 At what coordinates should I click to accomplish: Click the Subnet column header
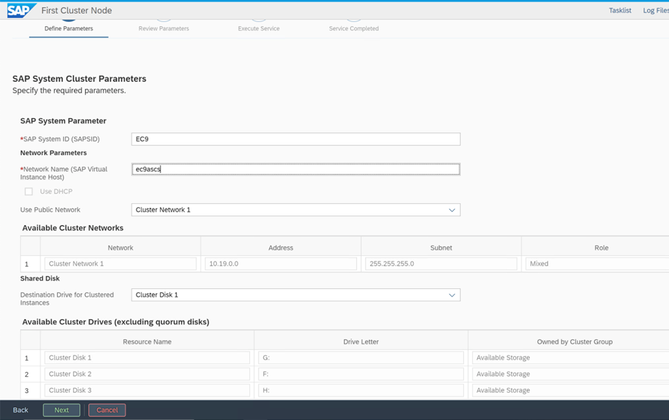441,248
